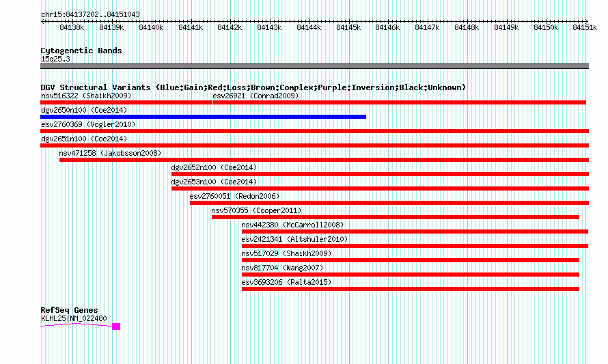Click the 84151k ruler tick label
This screenshot has height=364, width=608.
[585, 27]
